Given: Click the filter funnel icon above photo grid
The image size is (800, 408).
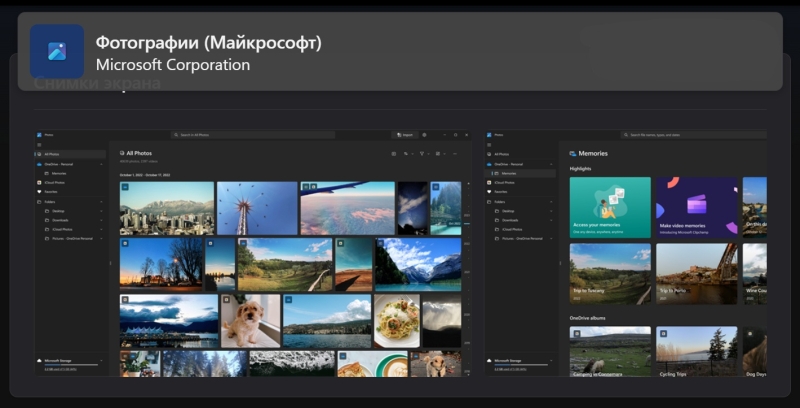Looking at the screenshot, I should point(423,154).
